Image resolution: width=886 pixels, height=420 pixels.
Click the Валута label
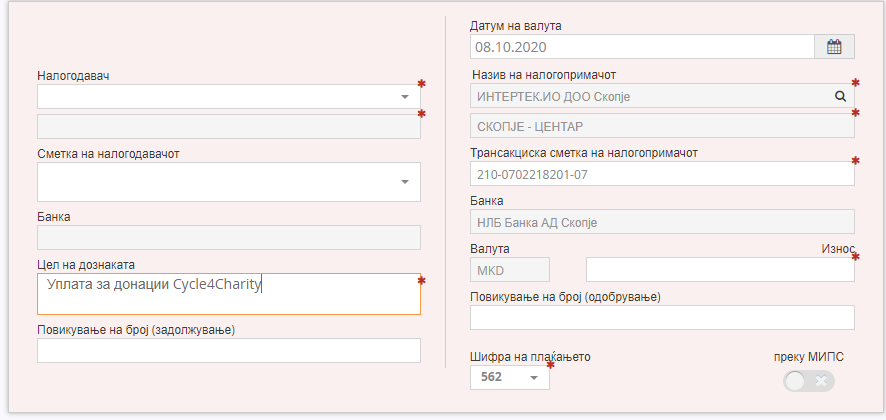[x=490, y=249]
